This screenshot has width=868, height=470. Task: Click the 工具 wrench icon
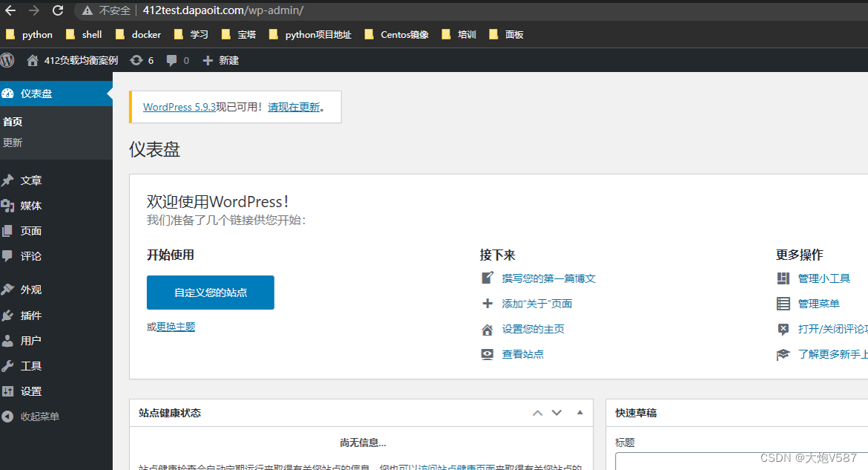tap(7, 366)
